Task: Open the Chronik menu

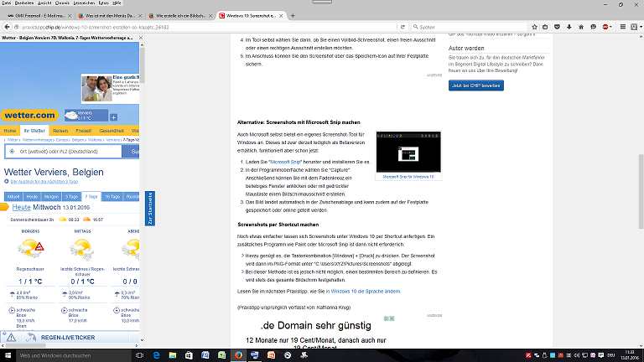Action: pyautogui.click(x=62, y=3)
